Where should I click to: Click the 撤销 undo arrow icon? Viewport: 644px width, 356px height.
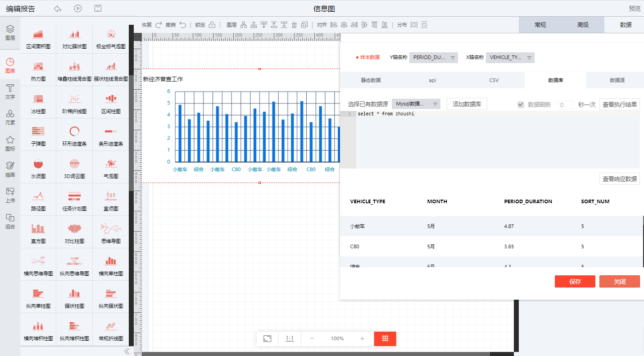pos(182,25)
